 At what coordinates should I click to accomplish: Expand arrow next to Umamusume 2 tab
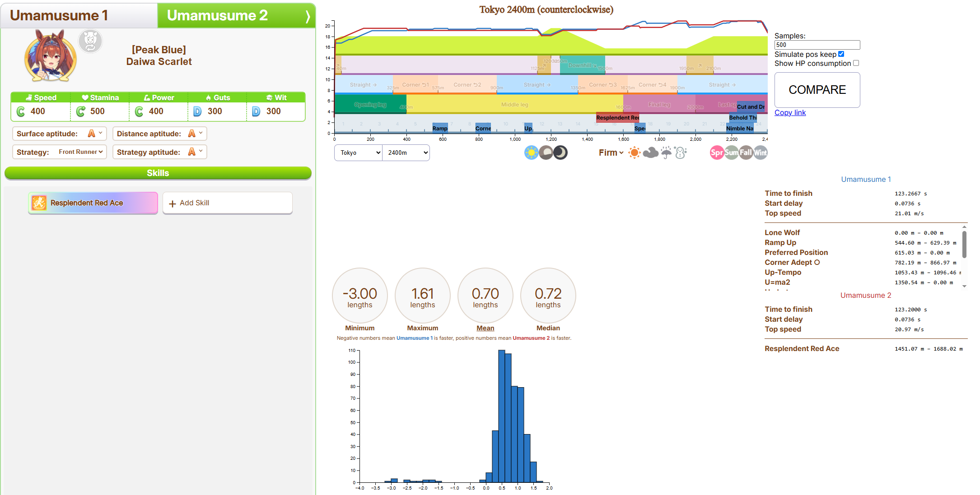tap(308, 16)
